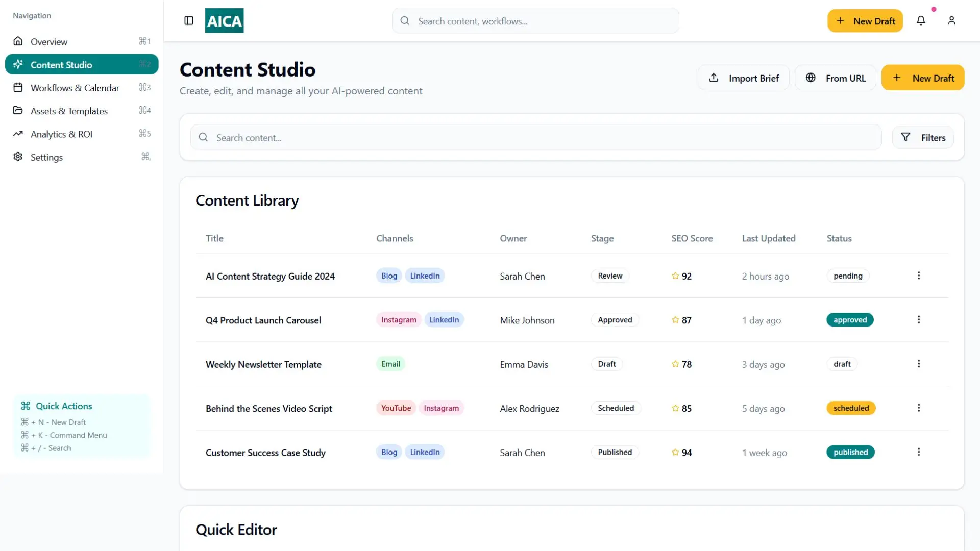
Task: Open the user profile icon
Action: [951, 20]
